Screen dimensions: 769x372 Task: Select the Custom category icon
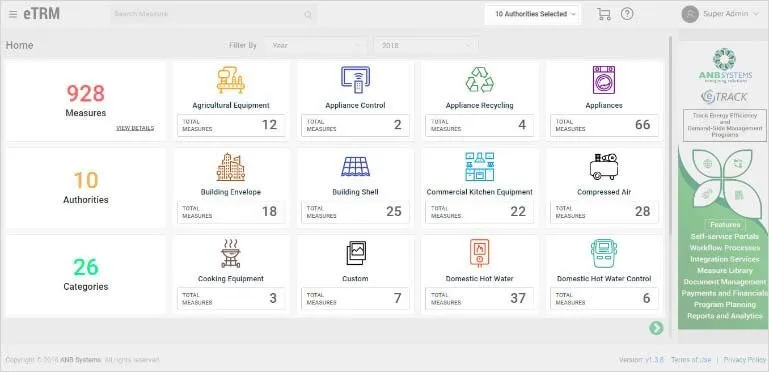(x=355, y=253)
